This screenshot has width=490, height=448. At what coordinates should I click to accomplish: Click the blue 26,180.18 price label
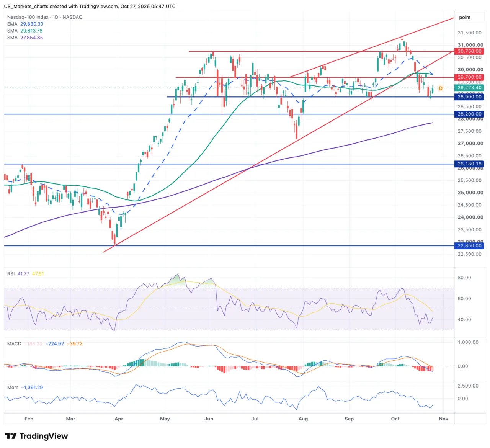coord(469,164)
